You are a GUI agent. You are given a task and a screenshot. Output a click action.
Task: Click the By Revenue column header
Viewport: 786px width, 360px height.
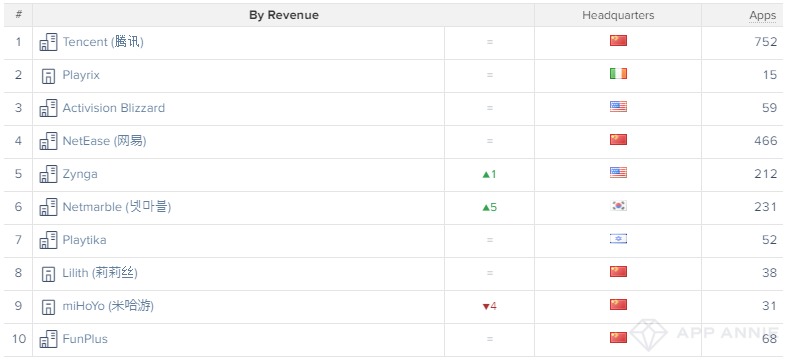[x=284, y=15]
